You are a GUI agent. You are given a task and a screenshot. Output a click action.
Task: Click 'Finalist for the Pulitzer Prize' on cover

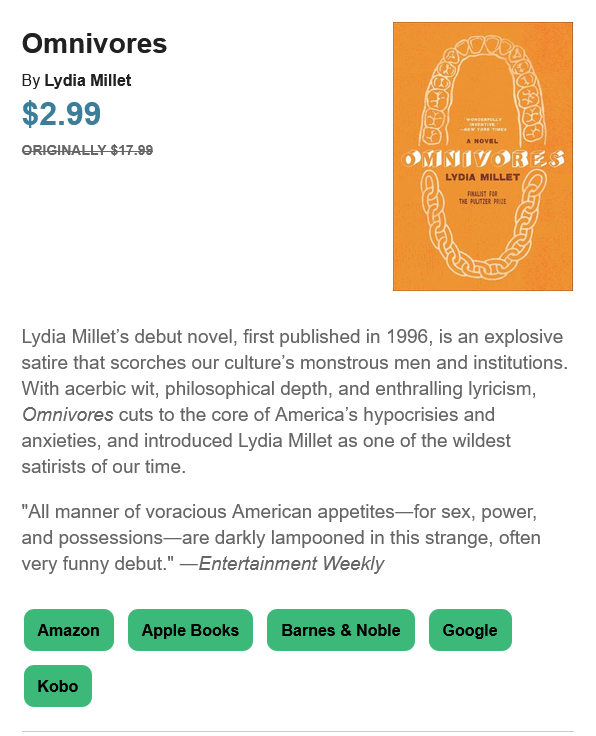point(482,198)
